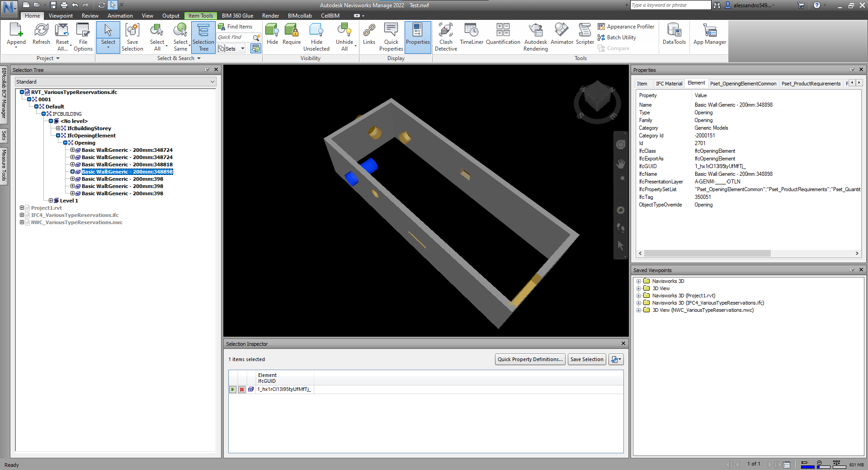Close the Selection Inspector panel
Viewport: 868px width, 470px height.
pos(623,343)
